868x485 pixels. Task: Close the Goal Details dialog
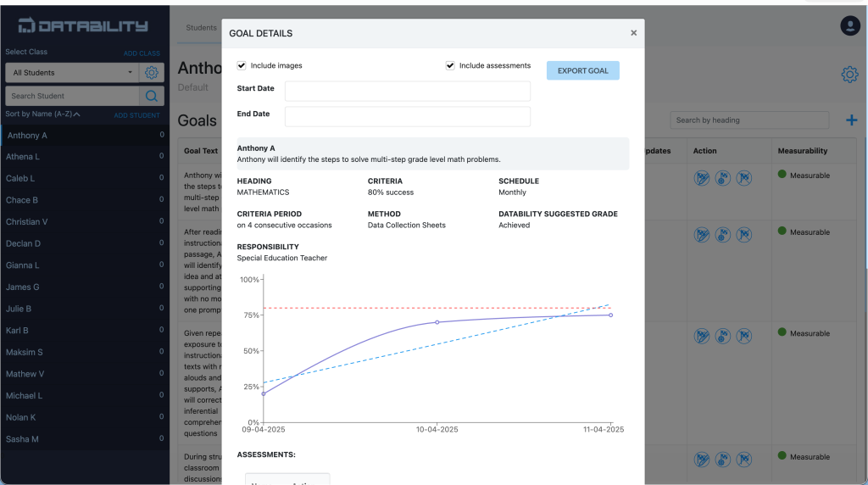633,33
